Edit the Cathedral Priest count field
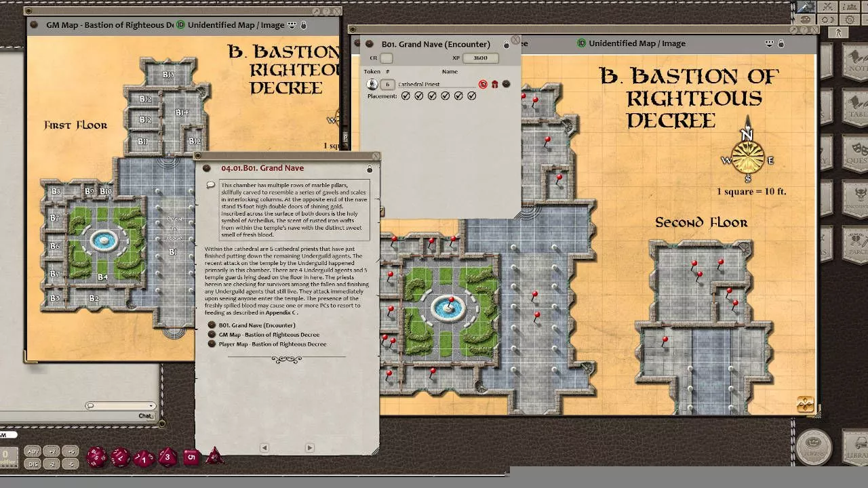868x488 pixels. tap(387, 84)
